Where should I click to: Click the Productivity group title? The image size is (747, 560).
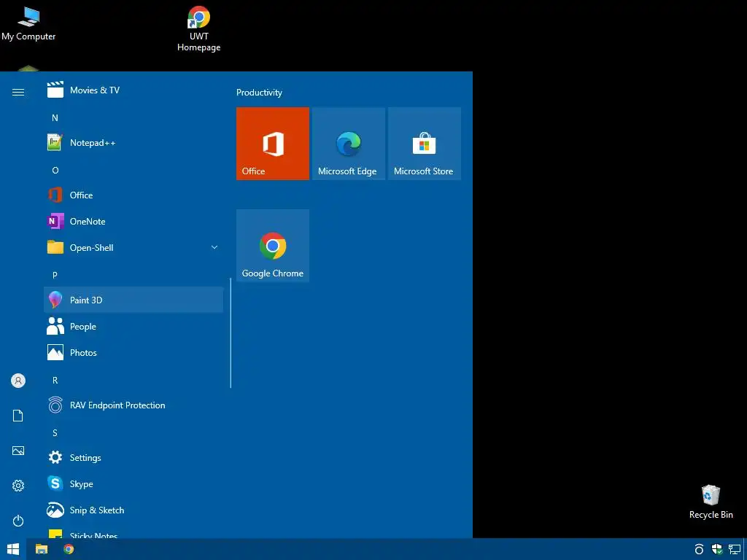(259, 93)
